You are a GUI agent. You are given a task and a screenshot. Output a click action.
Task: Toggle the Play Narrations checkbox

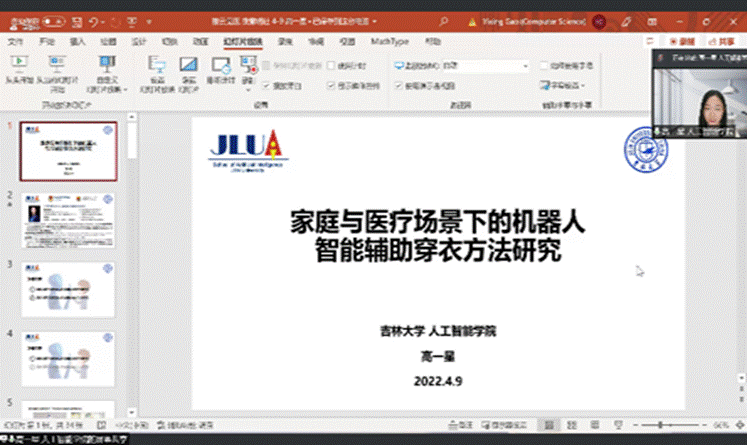tap(267, 87)
